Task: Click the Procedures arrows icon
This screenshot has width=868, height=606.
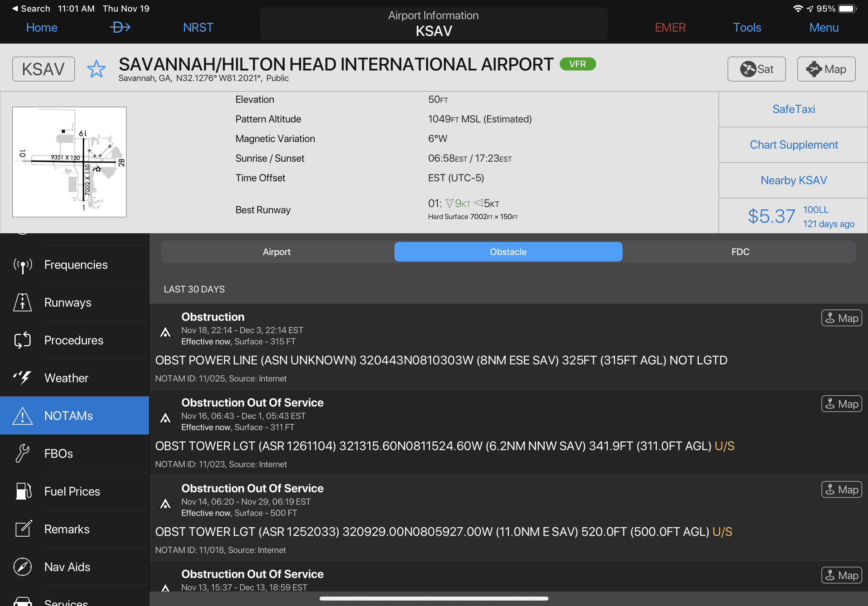Action: (x=23, y=340)
